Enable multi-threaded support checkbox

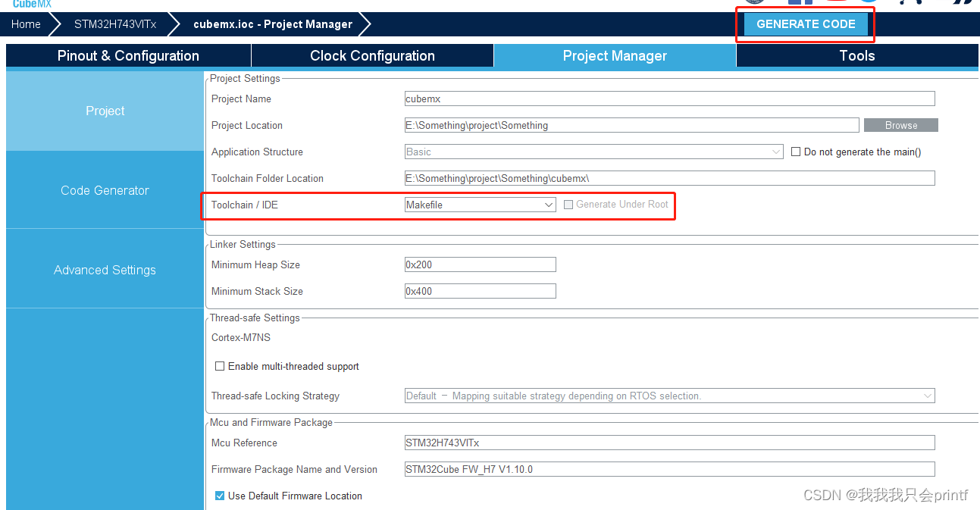click(220, 366)
